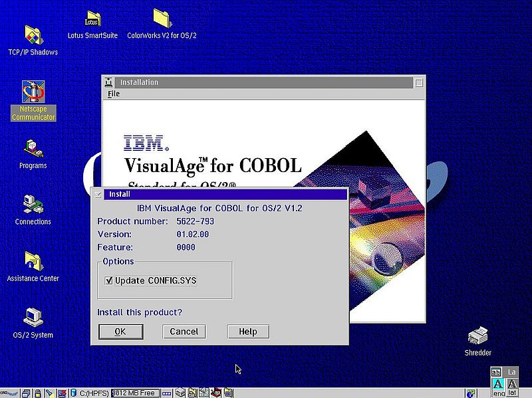Click the Cancel button in Install dialog
Screen dimensions: 532x398
click(x=184, y=332)
